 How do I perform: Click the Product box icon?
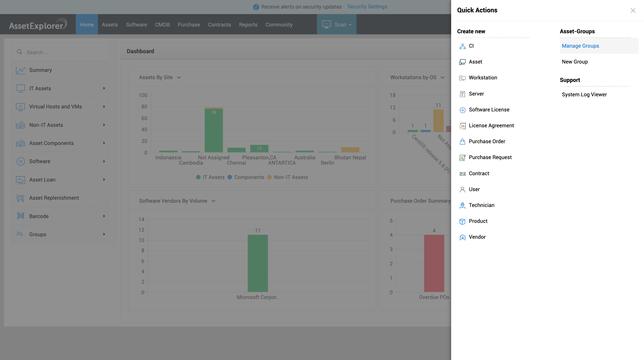tap(462, 221)
